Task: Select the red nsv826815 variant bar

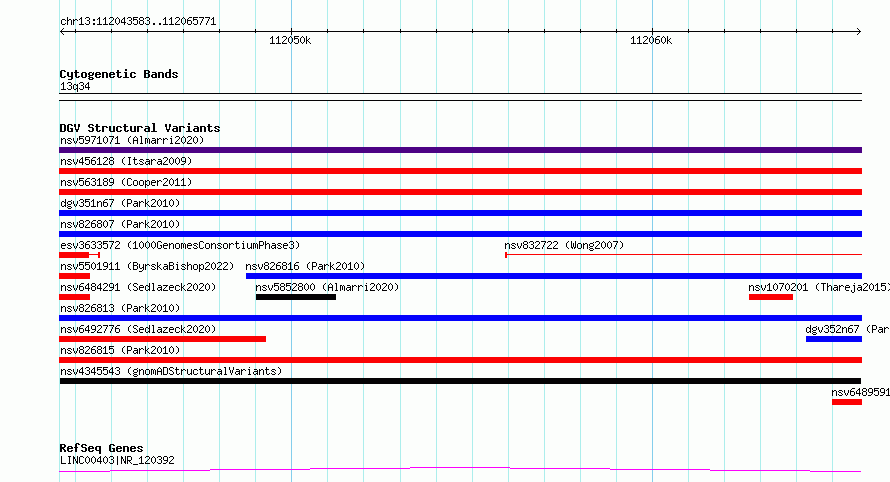Action: click(x=460, y=360)
